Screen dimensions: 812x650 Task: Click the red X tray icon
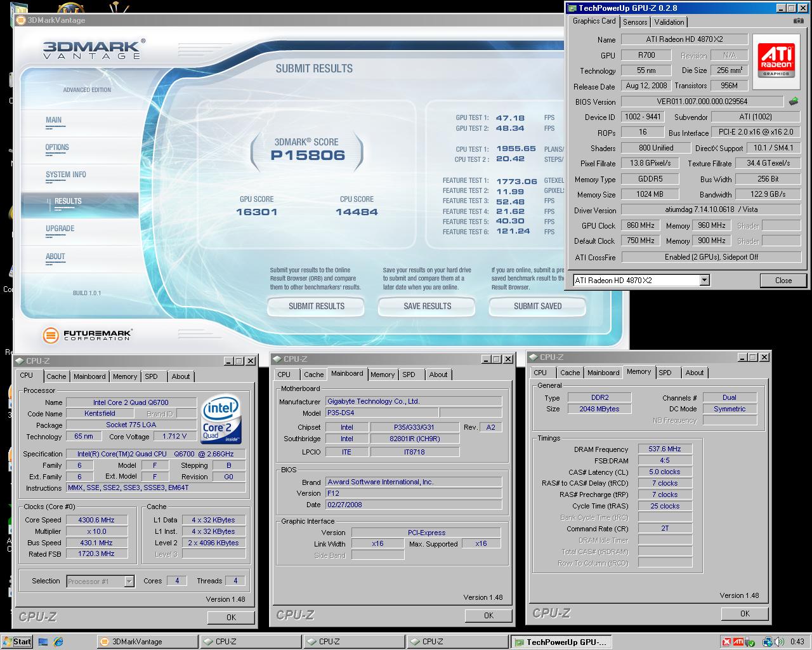[x=727, y=642]
